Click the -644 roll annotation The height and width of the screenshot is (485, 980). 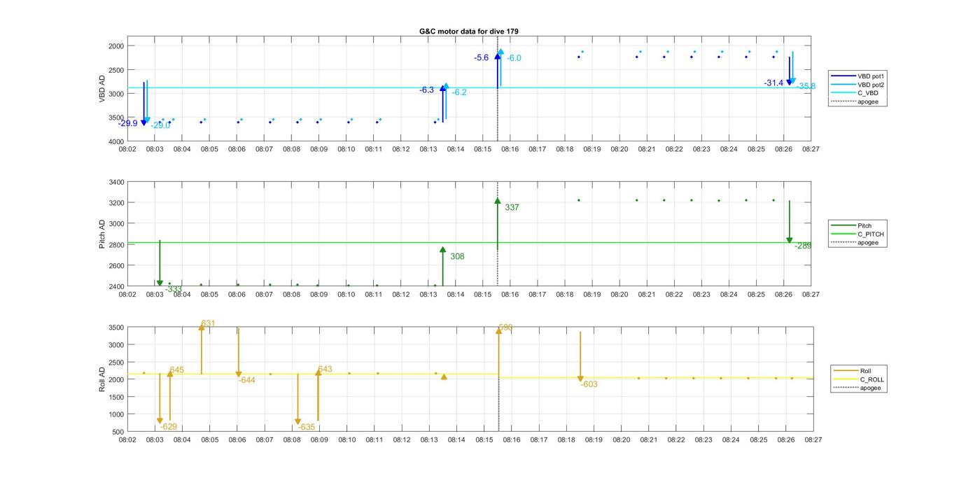pos(247,380)
